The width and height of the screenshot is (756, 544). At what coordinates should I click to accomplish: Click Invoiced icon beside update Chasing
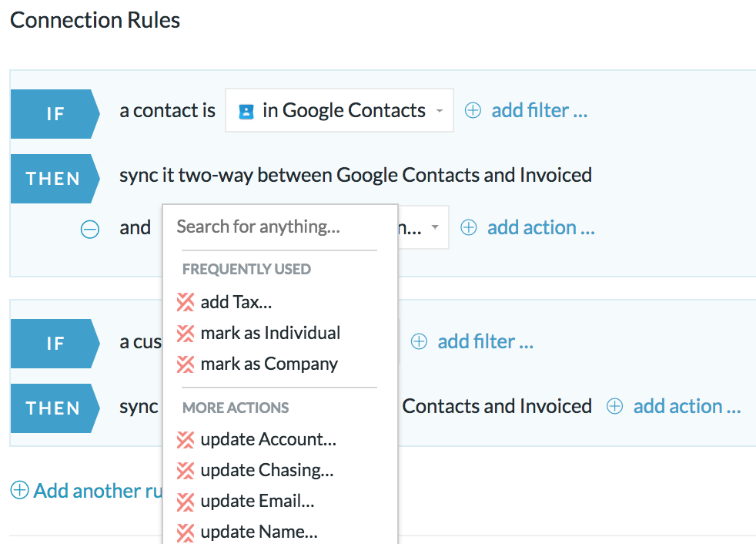coord(185,471)
